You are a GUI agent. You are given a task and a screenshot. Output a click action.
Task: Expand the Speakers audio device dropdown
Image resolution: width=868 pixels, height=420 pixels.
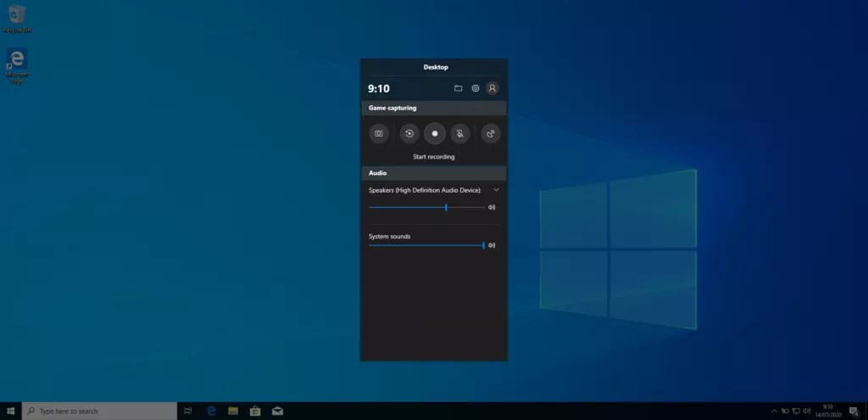coord(496,190)
